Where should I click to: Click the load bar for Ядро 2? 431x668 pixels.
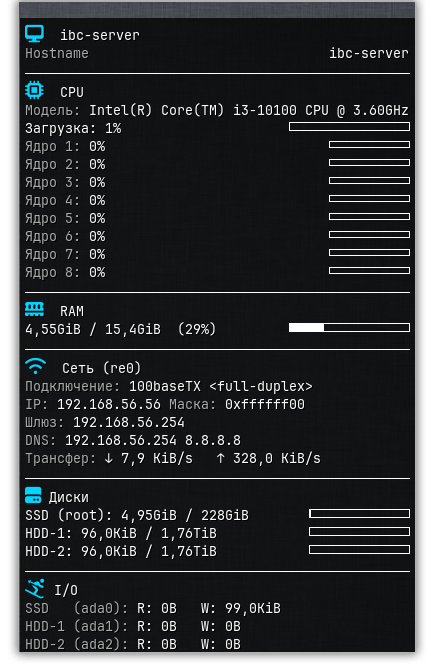click(369, 163)
